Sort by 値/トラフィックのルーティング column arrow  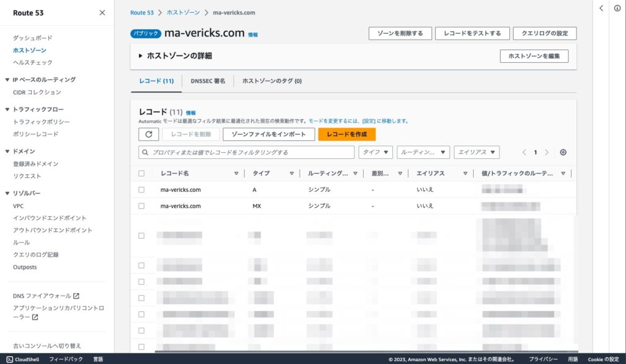pos(563,173)
